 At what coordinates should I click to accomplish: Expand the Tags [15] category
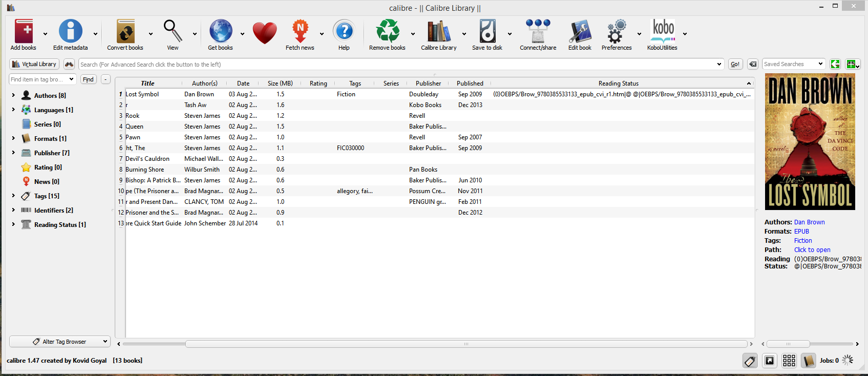click(x=13, y=195)
